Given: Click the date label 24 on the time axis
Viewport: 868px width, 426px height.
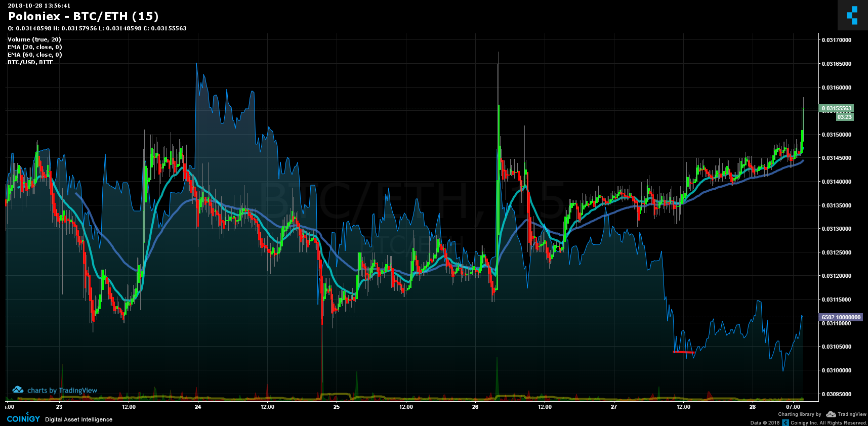Looking at the screenshot, I should click(x=198, y=407).
